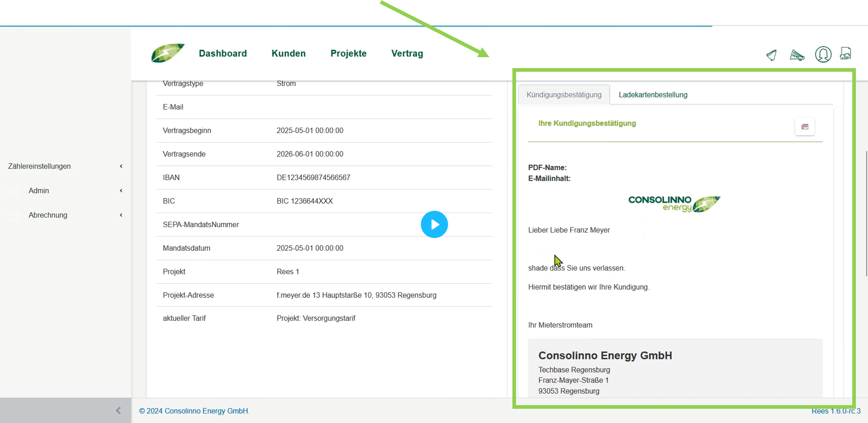Open the Projekte navigation item
The width and height of the screenshot is (868, 423).
point(349,53)
